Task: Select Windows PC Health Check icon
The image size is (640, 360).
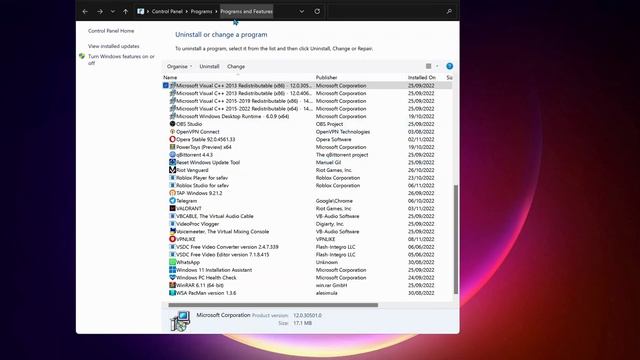Action: click(172, 278)
